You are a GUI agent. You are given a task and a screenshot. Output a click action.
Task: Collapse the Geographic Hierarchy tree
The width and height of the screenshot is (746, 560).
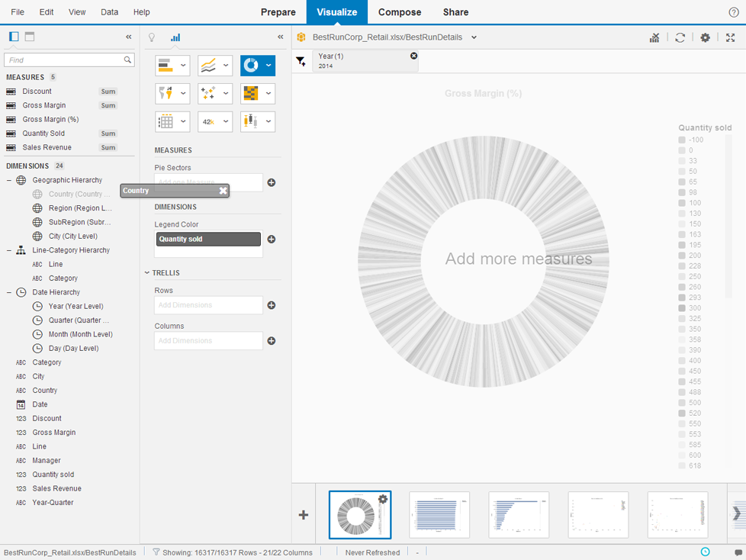coord(9,180)
